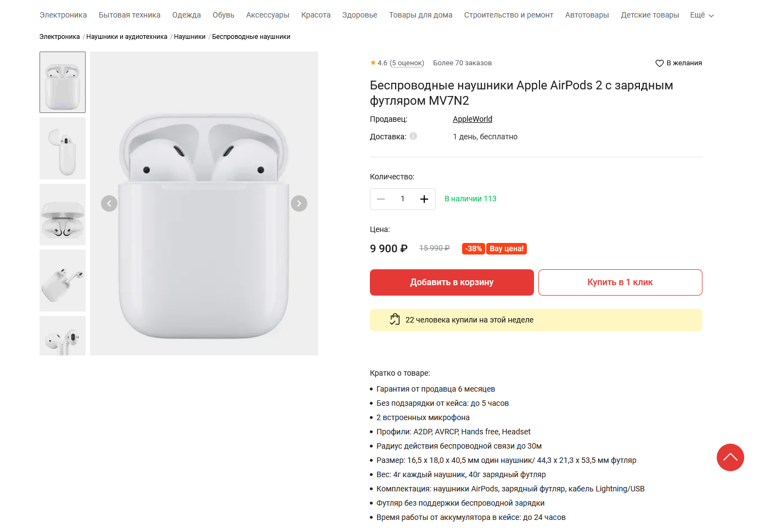Go to "Автотовары" category
Viewport: 759px width, 532px height.
point(587,15)
